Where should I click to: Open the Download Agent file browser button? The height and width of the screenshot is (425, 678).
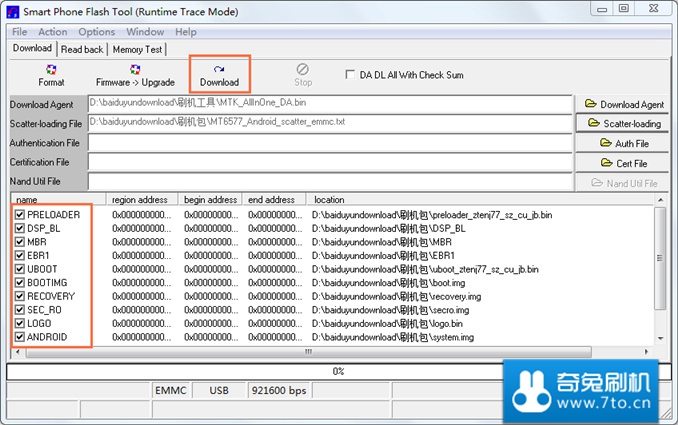pos(623,104)
